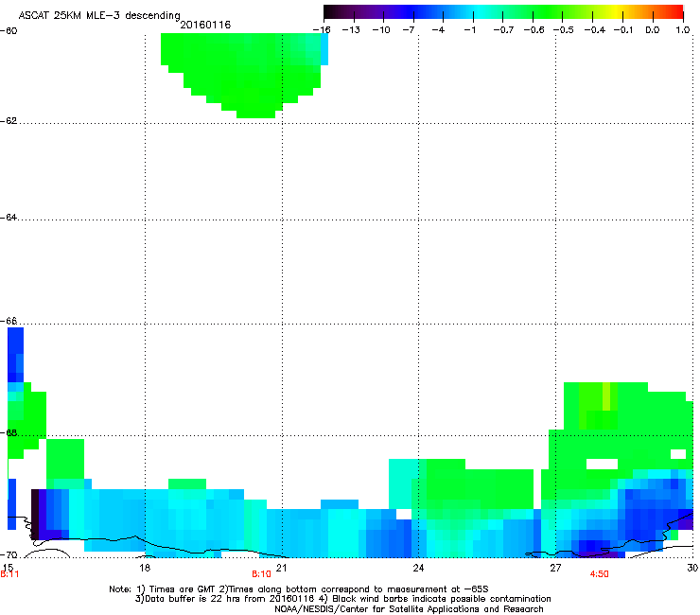Image resolution: width=700 pixels, height=615 pixels.
Task: Click the red "8:11" pass time label
Action: pyautogui.click(x=9, y=574)
